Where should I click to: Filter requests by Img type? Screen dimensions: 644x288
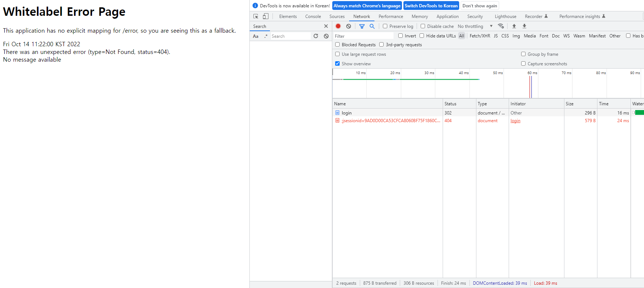[x=516, y=36]
